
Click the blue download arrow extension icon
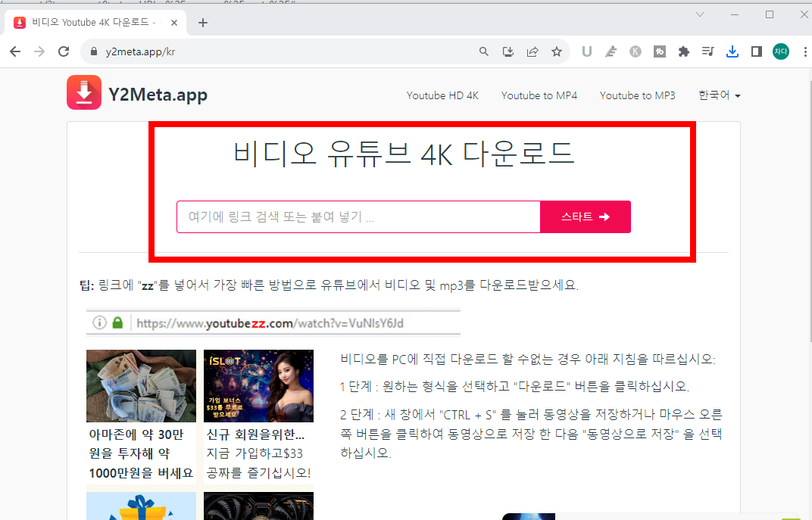732,51
